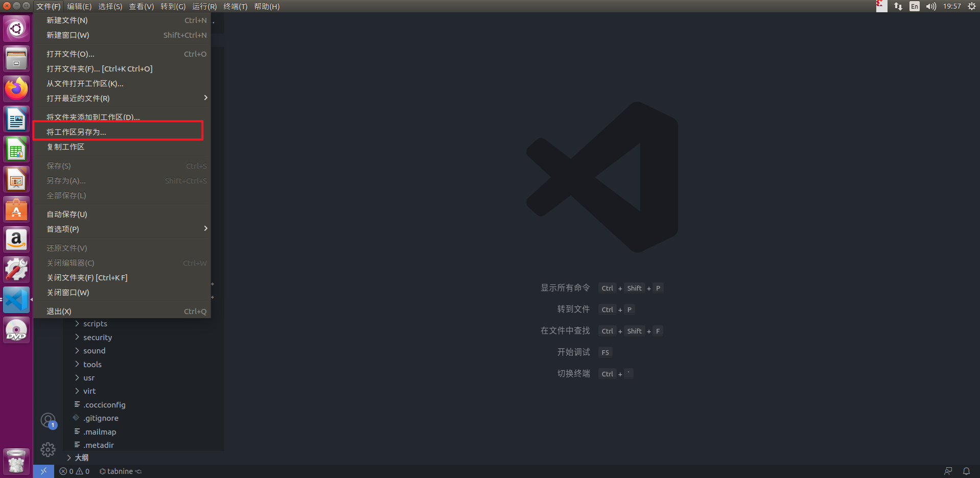
Task: Click the feedback icon in status bar
Action: [948, 471]
